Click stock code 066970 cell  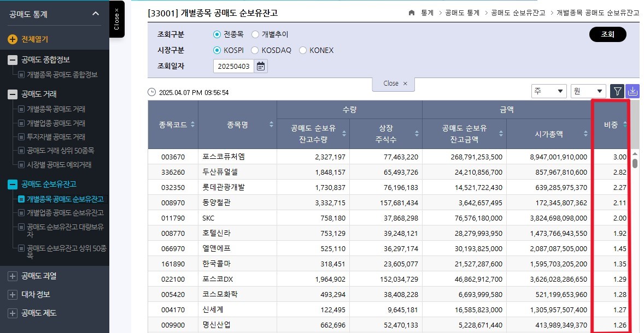[173, 248]
